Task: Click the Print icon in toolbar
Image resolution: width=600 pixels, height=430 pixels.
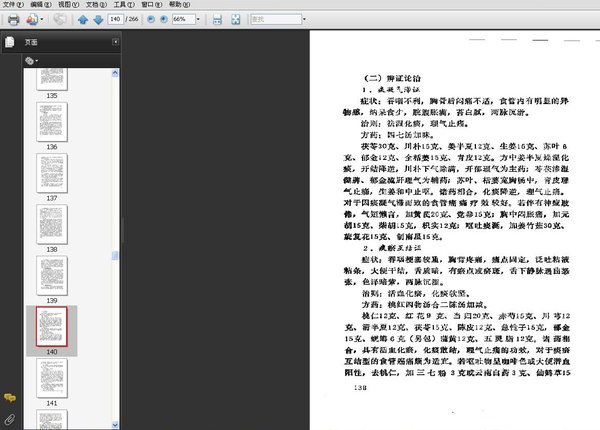Action: pyautogui.click(x=13, y=19)
